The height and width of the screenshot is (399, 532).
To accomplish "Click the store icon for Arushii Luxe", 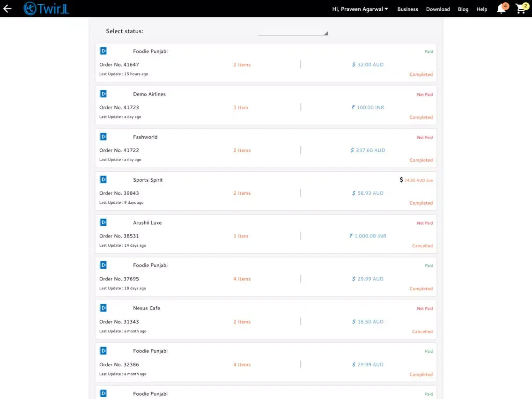I will coord(103,222).
